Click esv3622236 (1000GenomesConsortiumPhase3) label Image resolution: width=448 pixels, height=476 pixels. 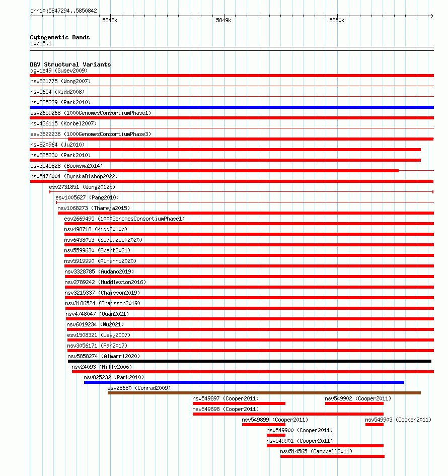pyautogui.click(x=91, y=134)
